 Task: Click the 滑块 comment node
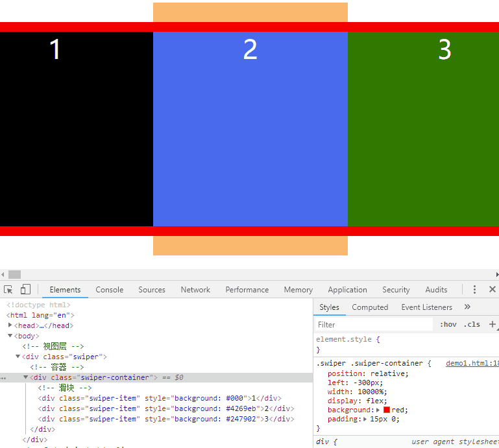(65, 388)
